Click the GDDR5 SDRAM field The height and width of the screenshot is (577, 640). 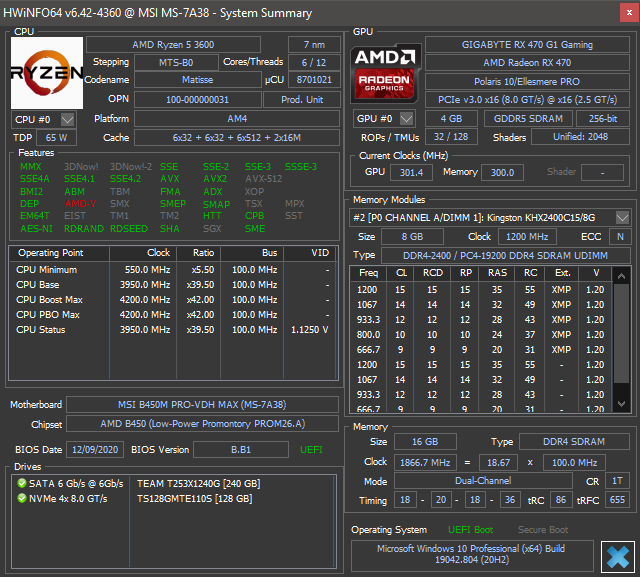(528, 119)
